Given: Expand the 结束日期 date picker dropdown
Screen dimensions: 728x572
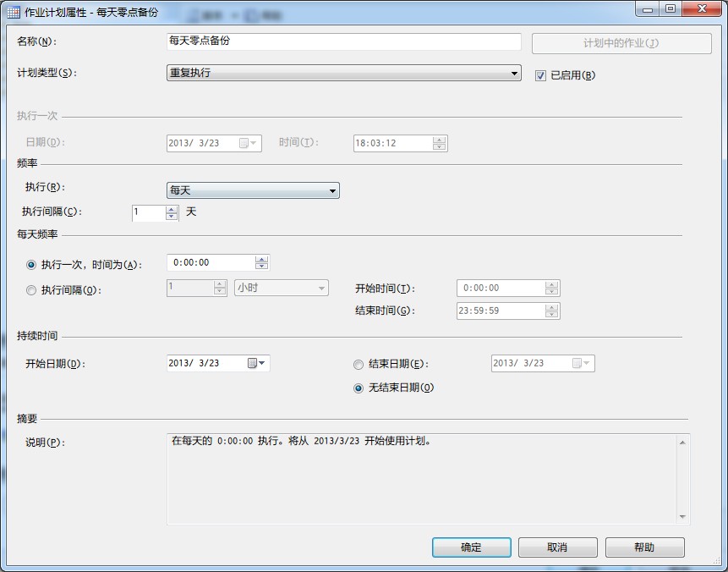Looking at the screenshot, I should (582, 363).
